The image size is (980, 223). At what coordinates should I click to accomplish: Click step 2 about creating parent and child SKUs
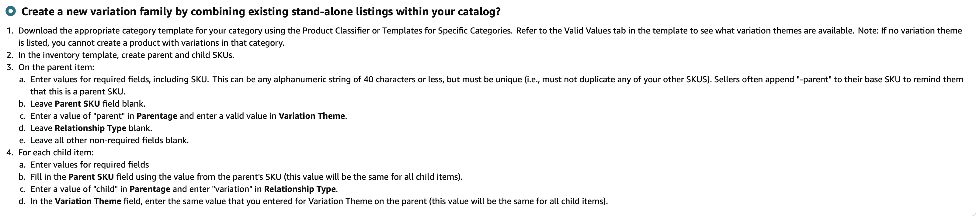[x=126, y=55]
